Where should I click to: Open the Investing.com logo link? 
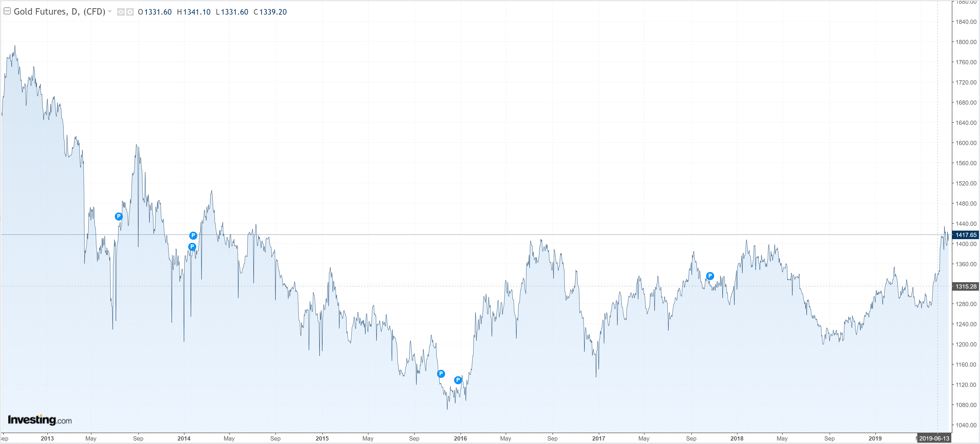40,420
